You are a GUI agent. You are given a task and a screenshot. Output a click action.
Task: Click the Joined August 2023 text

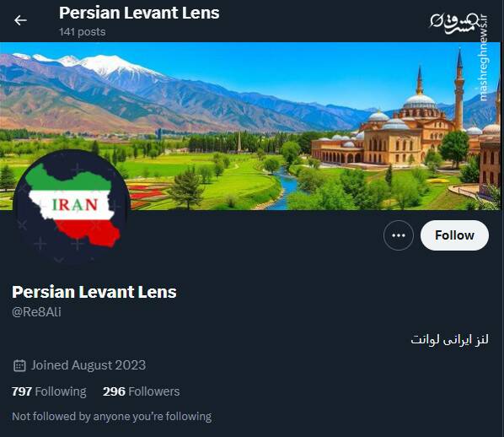(88, 365)
